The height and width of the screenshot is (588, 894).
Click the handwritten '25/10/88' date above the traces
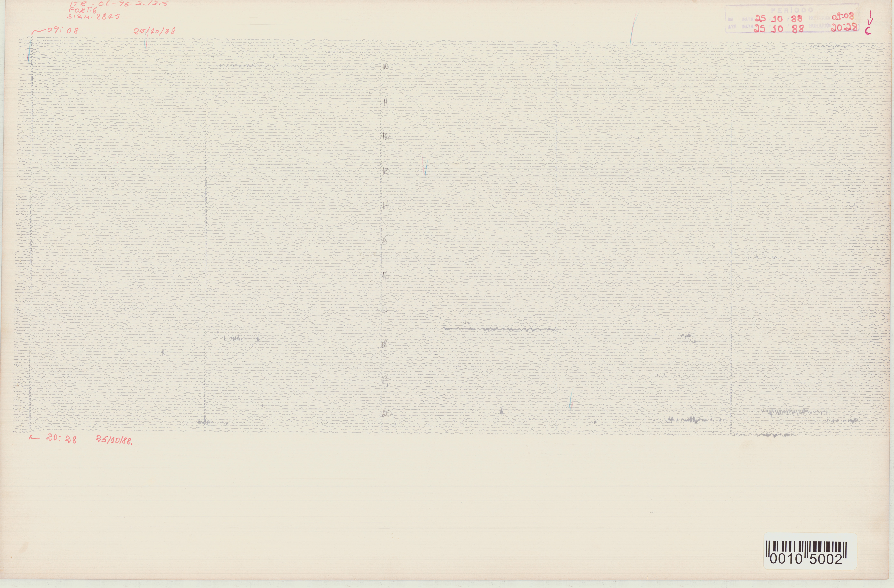coord(155,30)
